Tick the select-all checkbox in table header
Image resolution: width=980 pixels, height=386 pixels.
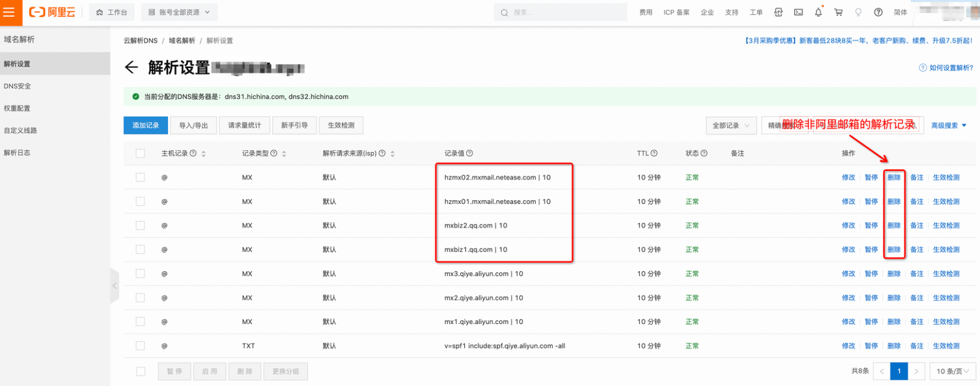pyautogui.click(x=140, y=153)
